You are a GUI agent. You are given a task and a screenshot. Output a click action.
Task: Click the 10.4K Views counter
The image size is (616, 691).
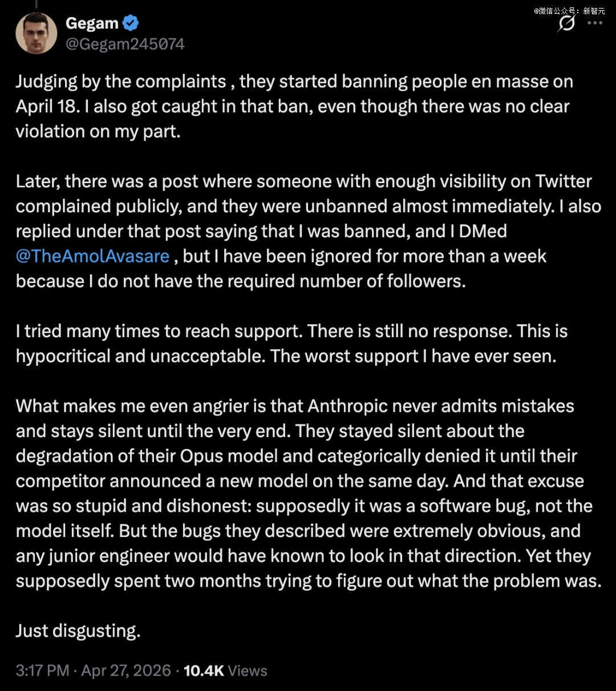(x=225, y=670)
